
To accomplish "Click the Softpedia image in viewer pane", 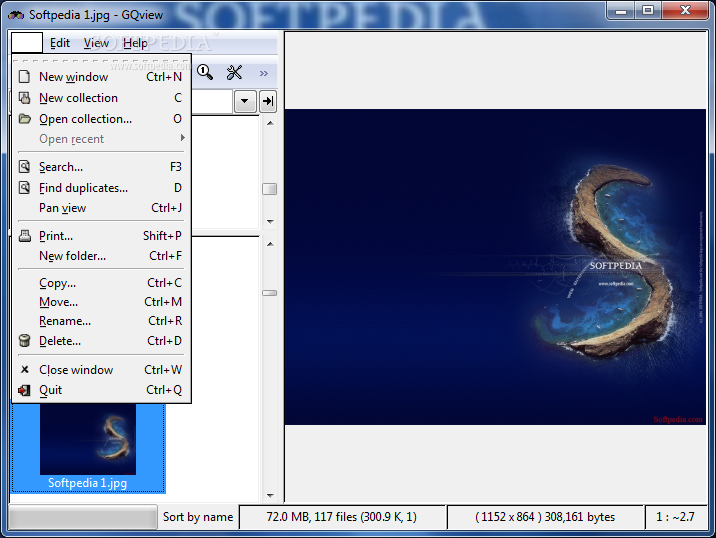I will [495, 267].
